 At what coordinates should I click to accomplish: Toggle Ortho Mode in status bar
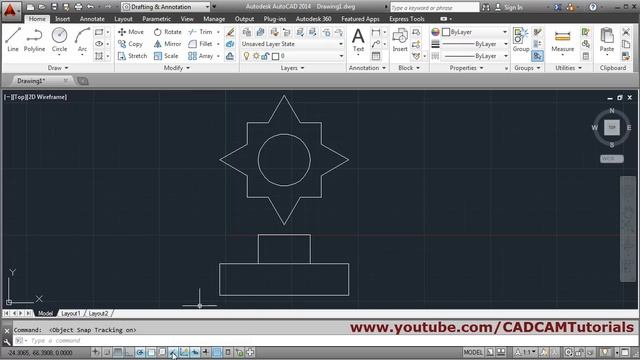pyautogui.click(x=128, y=352)
